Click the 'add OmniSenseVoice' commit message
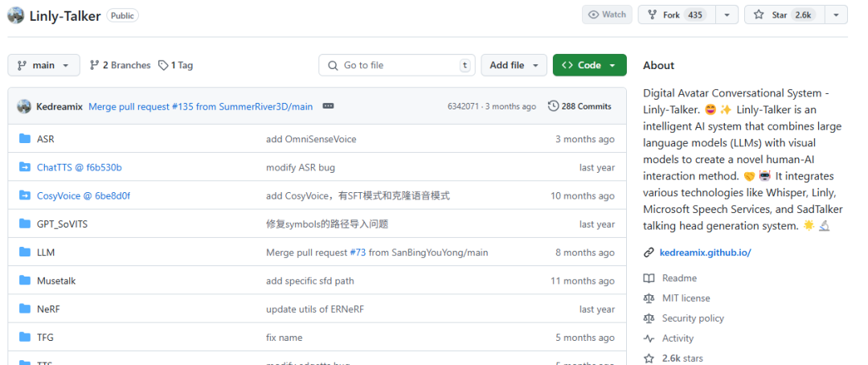Screen dimensions: 868x365 (311, 139)
